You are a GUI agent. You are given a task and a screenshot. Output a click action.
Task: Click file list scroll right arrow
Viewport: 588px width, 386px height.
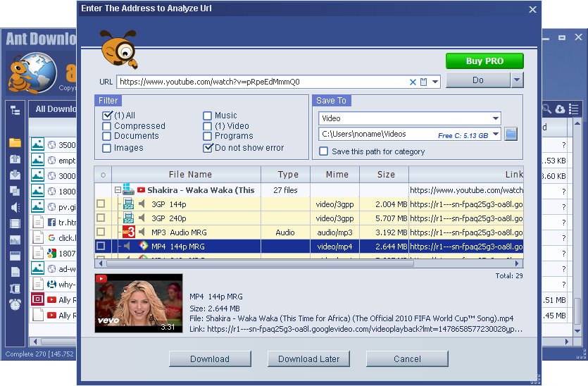point(517,263)
